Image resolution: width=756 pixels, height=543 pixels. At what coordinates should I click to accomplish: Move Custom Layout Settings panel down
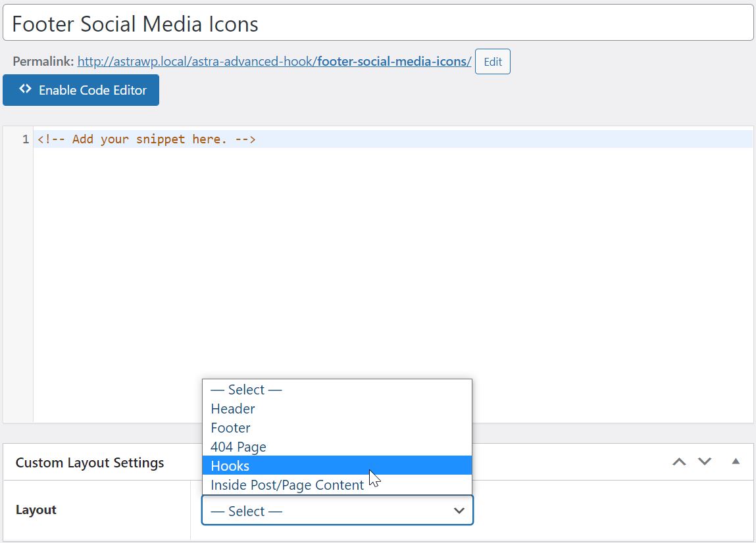coord(705,462)
